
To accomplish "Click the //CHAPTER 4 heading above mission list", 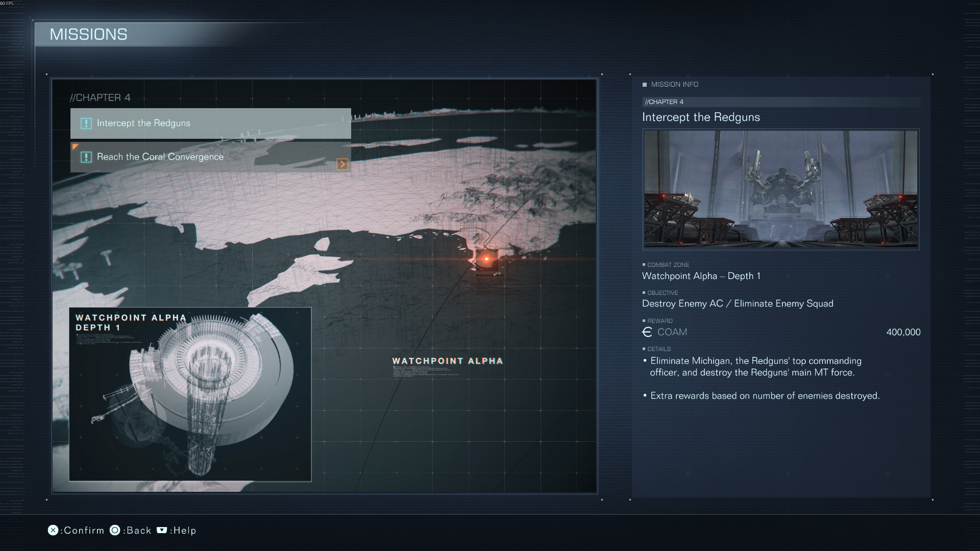I will coord(100,97).
